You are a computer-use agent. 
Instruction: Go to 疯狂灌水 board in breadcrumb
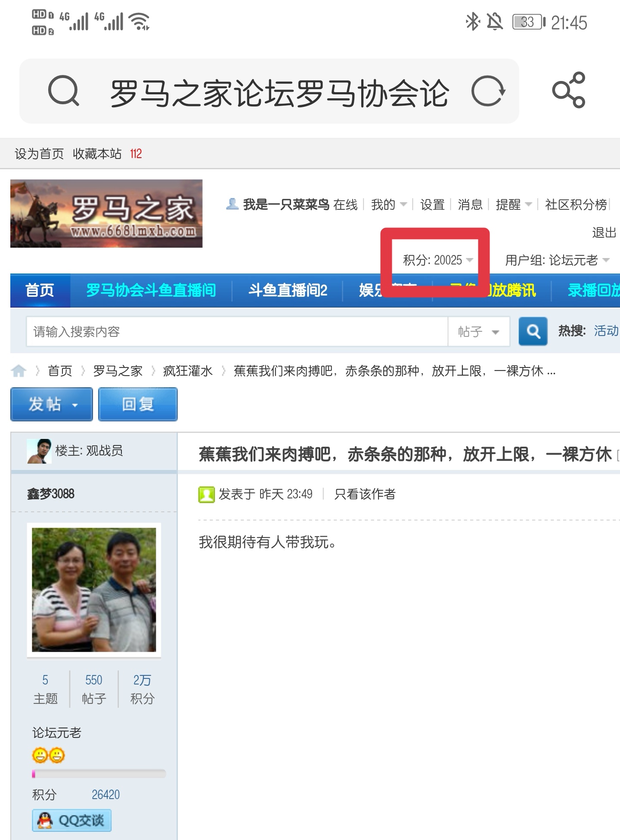(x=188, y=371)
